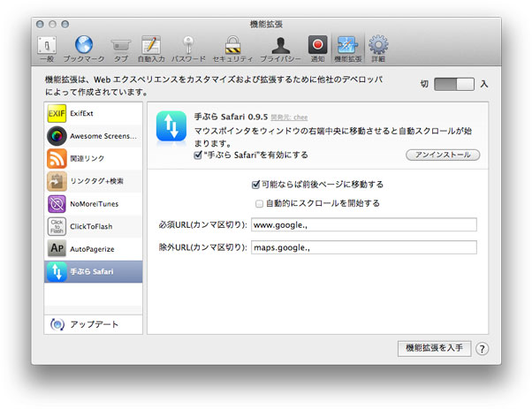Focus the 除外URL input field

[364, 247]
